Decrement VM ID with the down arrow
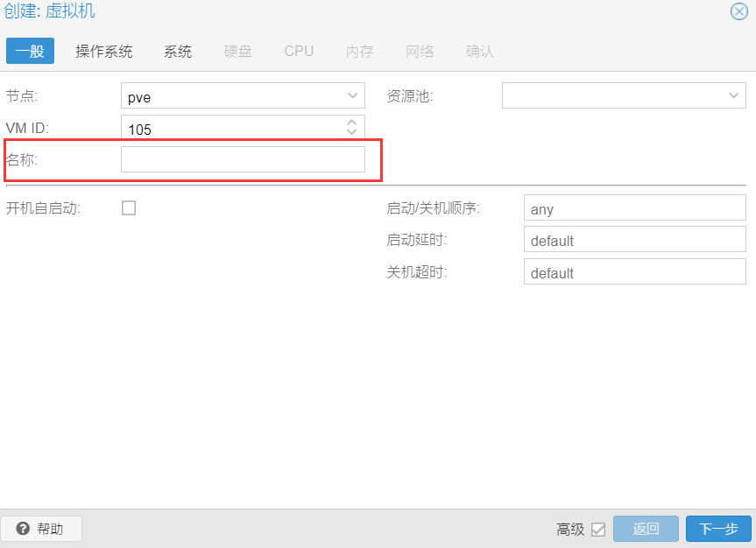This screenshot has width=756, height=548. (352, 131)
